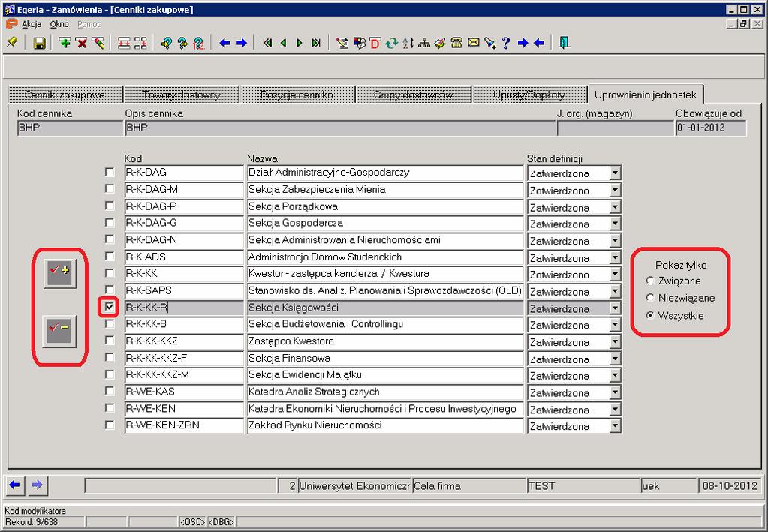Click the red letter D icon

pyautogui.click(x=375, y=43)
